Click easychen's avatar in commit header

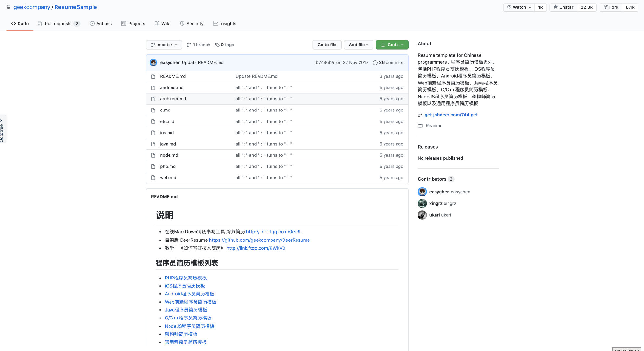coord(153,63)
